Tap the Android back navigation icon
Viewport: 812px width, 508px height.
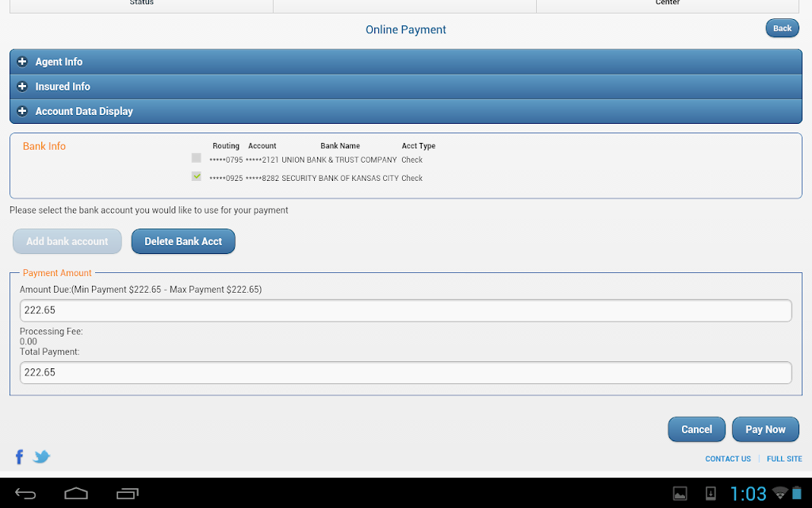tap(25, 494)
